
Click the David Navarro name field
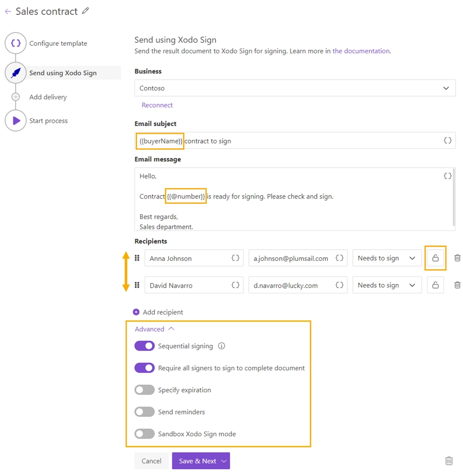pyautogui.click(x=194, y=285)
